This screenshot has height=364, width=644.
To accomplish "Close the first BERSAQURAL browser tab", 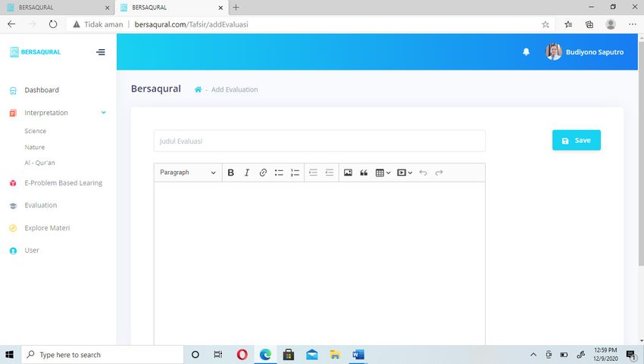I will tap(107, 8).
